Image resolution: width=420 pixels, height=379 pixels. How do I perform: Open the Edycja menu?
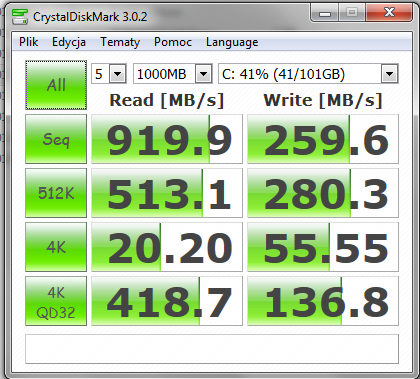tap(69, 42)
